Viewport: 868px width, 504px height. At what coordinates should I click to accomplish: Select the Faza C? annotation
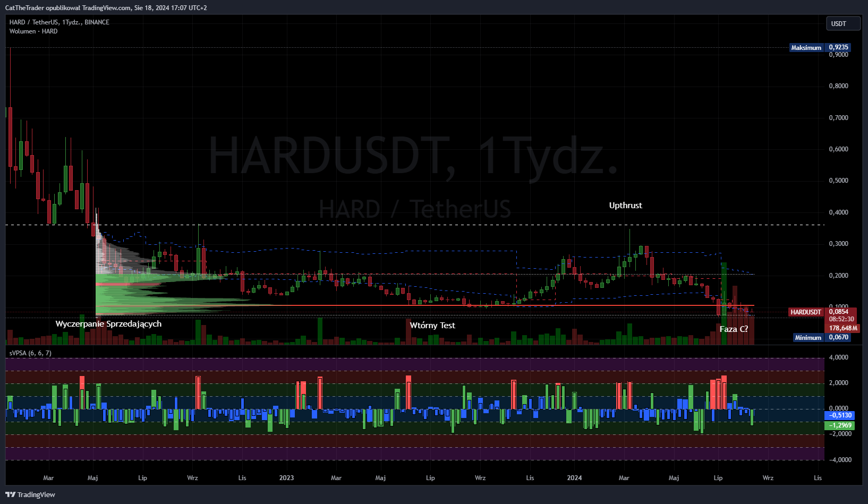pyautogui.click(x=734, y=329)
